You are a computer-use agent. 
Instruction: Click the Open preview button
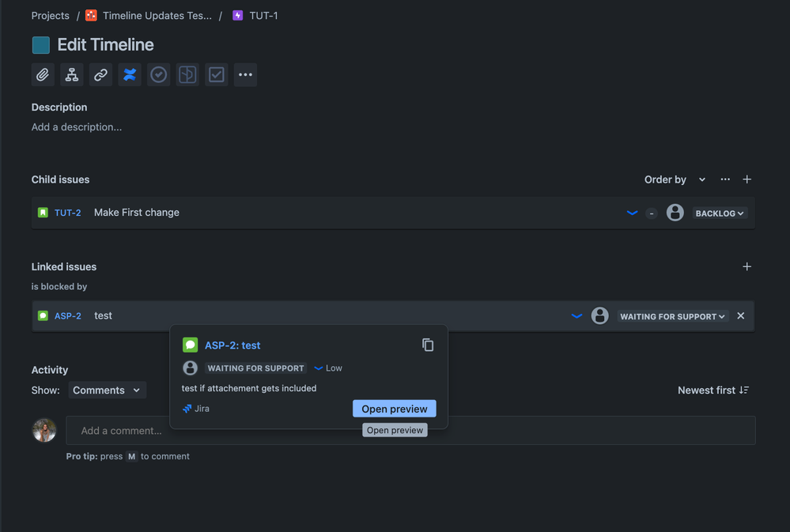coord(394,408)
